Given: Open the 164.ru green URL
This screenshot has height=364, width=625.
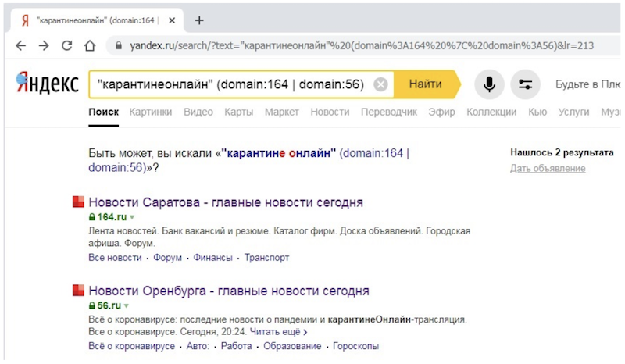Looking at the screenshot, I should 112,217.
